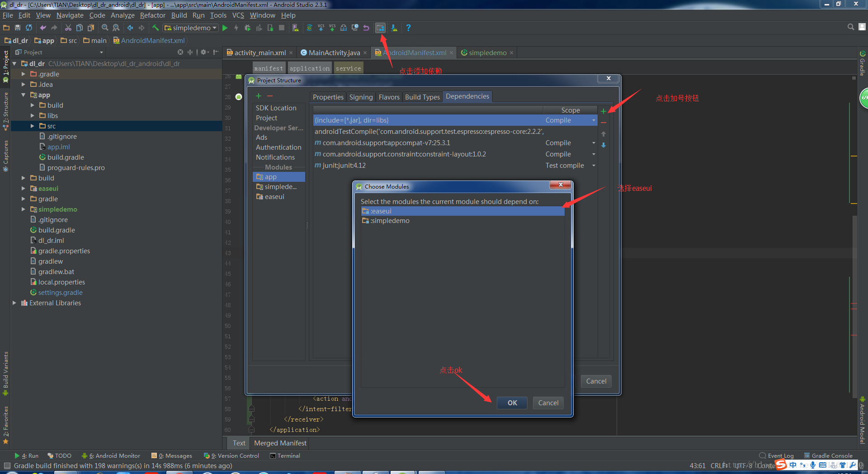Open the Project view selector dropdown
The height and width of the screenshot is (474, 868).
(x=59, y=52)
